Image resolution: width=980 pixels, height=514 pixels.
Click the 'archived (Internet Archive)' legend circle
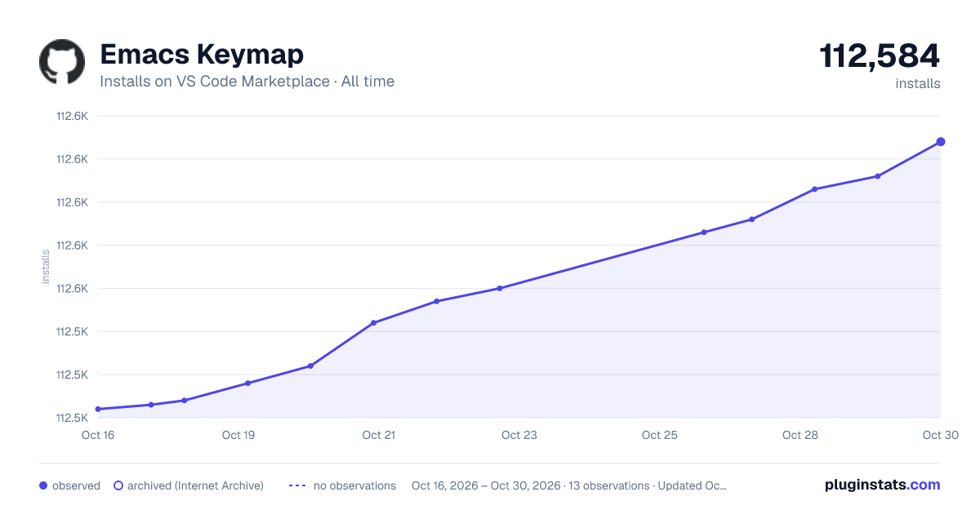tap(118, 485)
